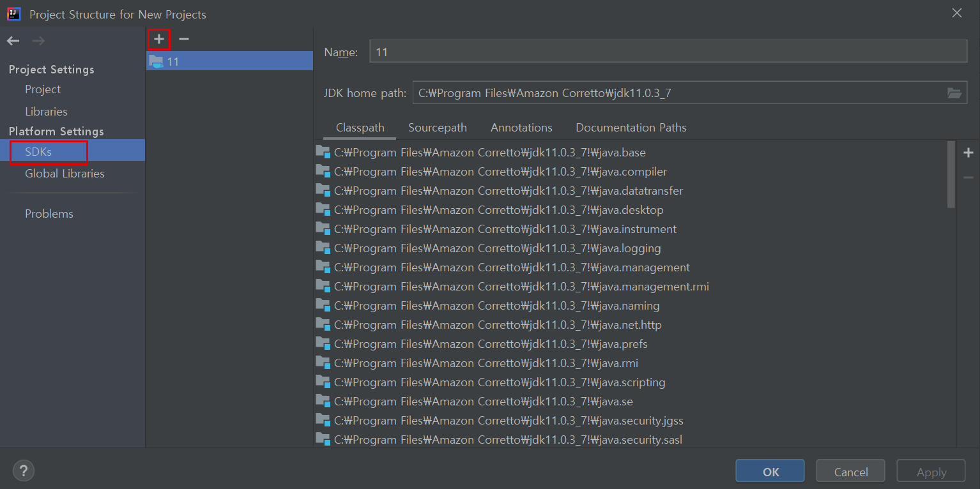Select SDK 11 in the SDK list
The image size is (980, 489).
229,61
